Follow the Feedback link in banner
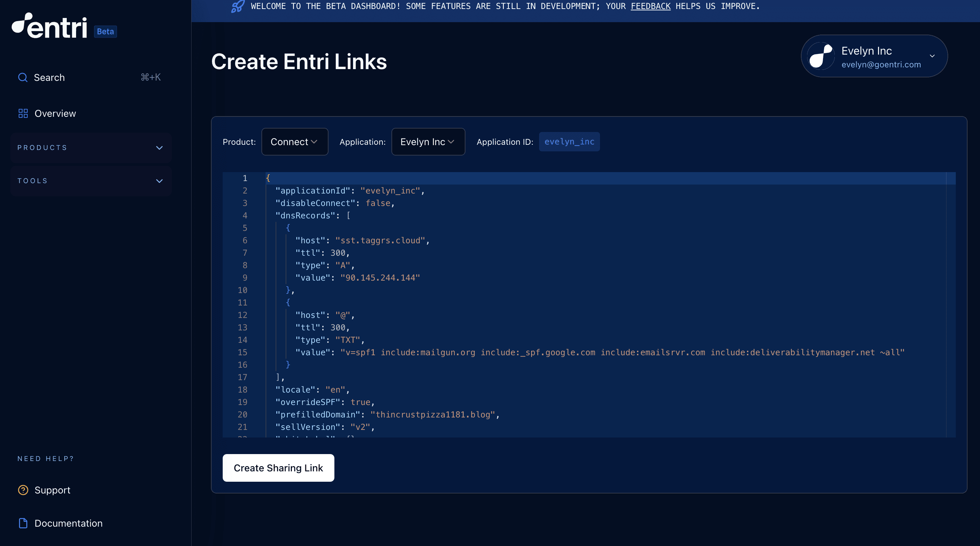Screen dimensions: 980x546 [650, 7]
